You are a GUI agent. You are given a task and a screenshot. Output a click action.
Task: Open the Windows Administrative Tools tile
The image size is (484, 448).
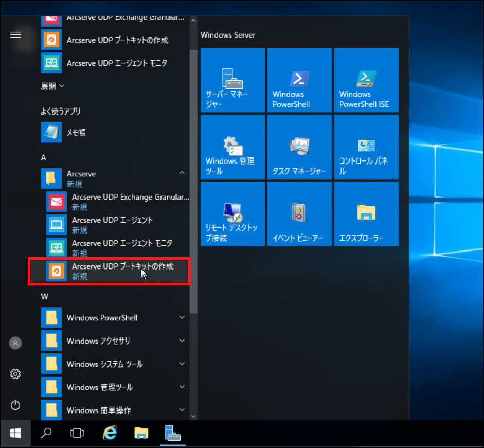[x=232, y=147]
